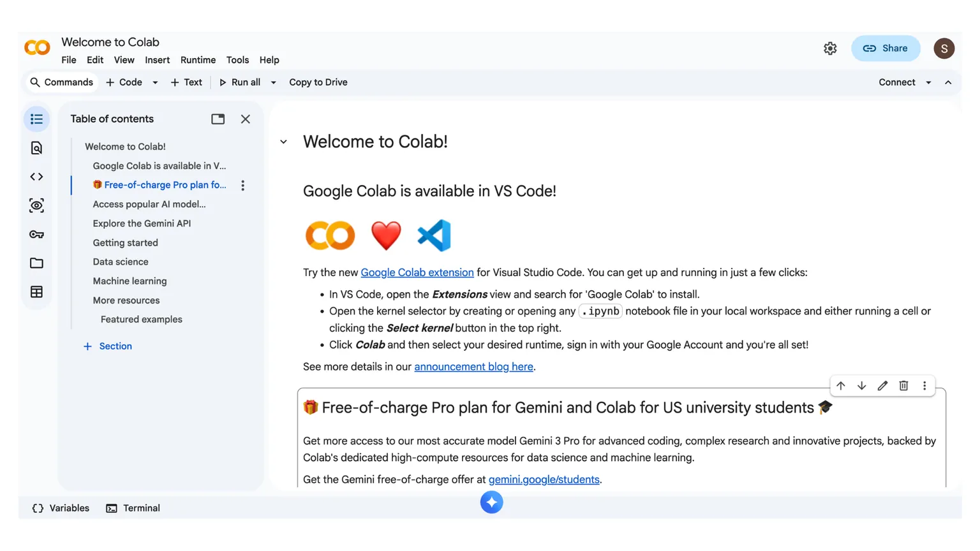
Task: Select 'Google Colab is available in V...' entry
Action: click(x=160, y=166)
